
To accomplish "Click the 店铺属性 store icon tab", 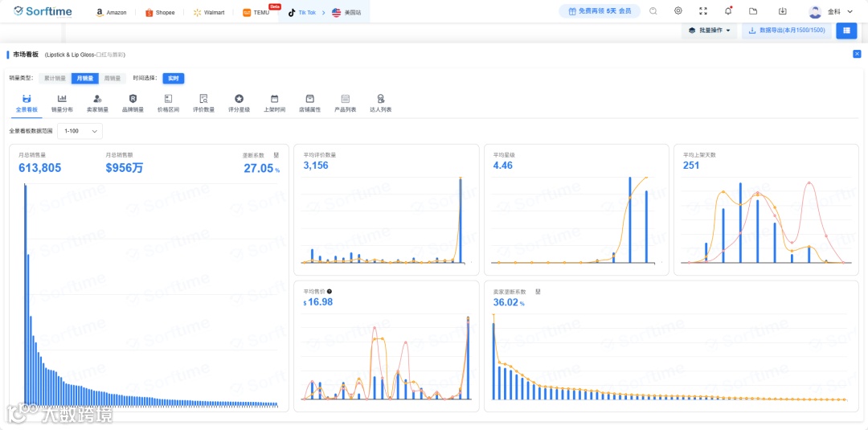I will 310,99.
